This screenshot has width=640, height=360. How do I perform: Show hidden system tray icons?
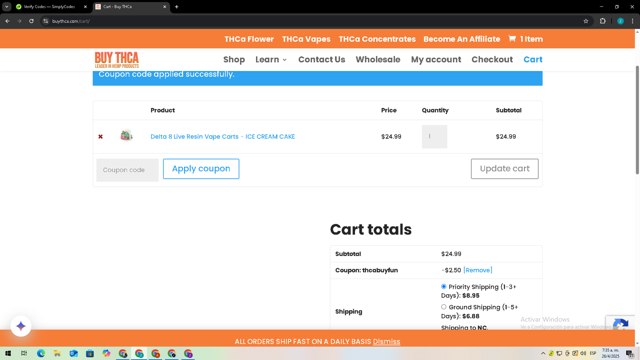[x=543, y=353]
